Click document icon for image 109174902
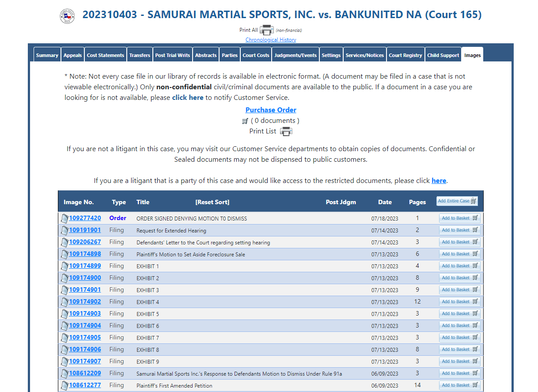Screen dimensions: 538x392 (x=64, y=302)
